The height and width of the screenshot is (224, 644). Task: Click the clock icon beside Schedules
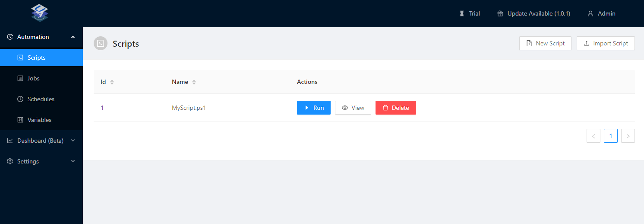[20, 99]
